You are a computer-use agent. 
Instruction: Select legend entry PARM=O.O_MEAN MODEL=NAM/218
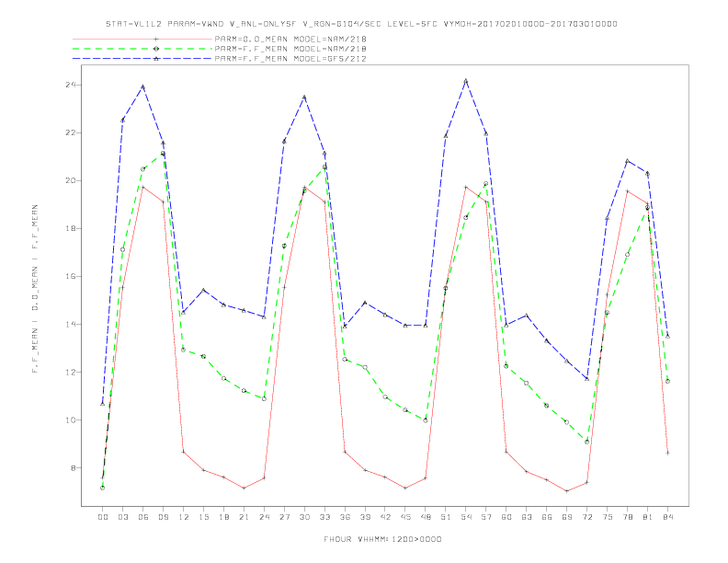290,39
